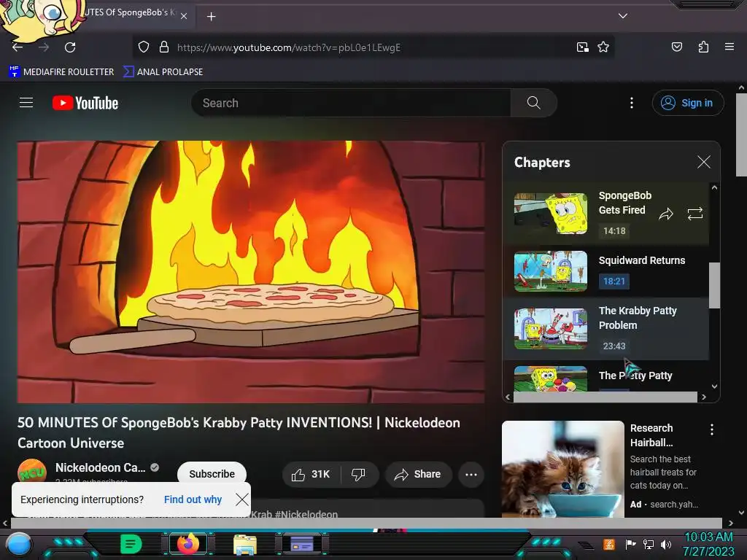Open the Pocket save icon

[676, 47]
